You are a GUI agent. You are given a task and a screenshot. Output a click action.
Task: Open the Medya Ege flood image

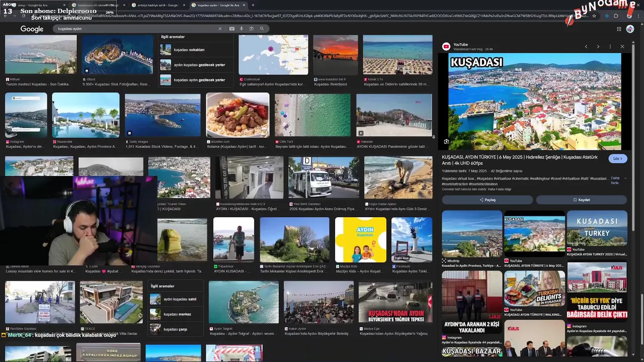395,302
